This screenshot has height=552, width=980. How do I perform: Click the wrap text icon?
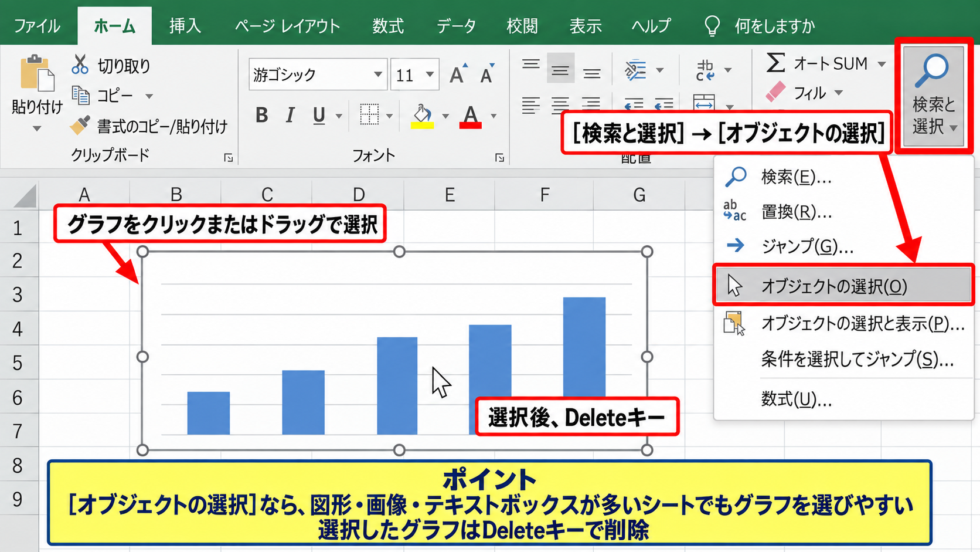(705, 70)
